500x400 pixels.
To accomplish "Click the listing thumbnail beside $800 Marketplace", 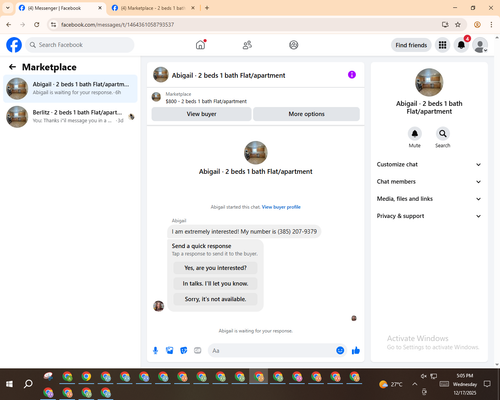I will (x=156, y=97).
